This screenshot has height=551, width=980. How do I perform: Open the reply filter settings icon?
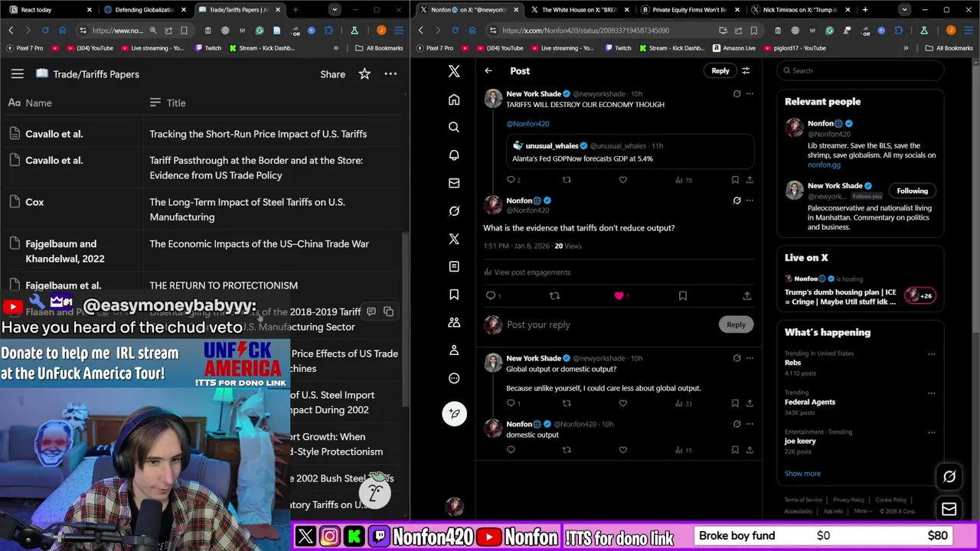746,70
